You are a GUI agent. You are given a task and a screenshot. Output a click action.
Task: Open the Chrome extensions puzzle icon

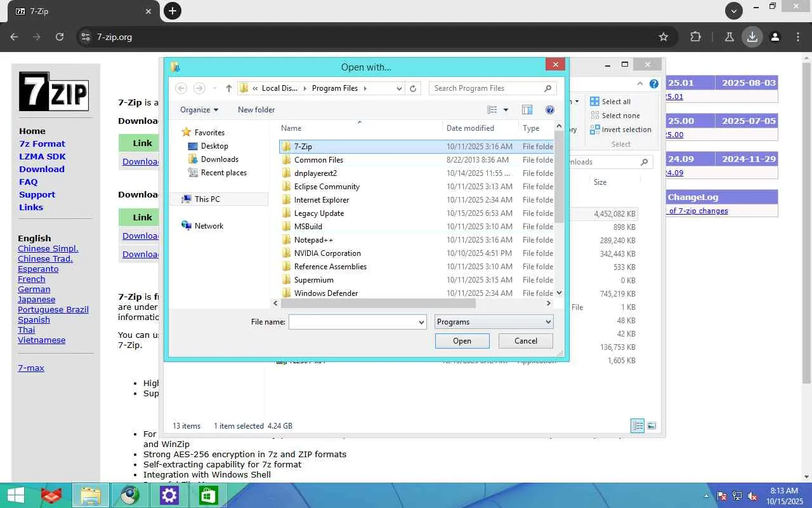(696, 37)
